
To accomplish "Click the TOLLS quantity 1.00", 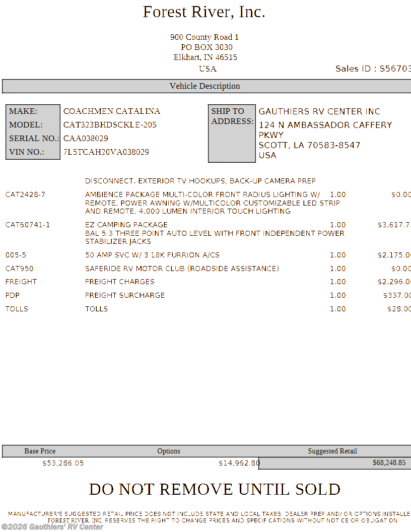I will [x=338, y=309].
